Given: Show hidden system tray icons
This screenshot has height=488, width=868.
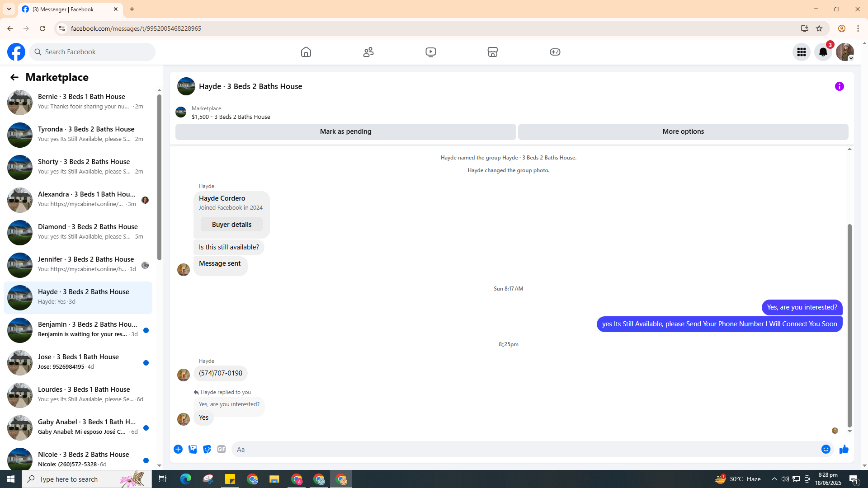Looking at the screenshot, I should [x=774, y=479].
